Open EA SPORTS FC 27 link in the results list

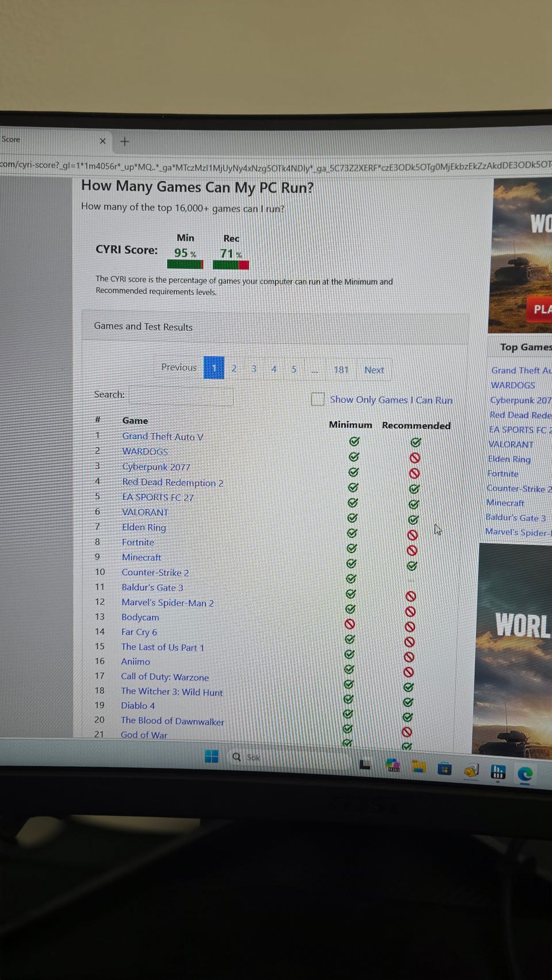click(158, 497)
